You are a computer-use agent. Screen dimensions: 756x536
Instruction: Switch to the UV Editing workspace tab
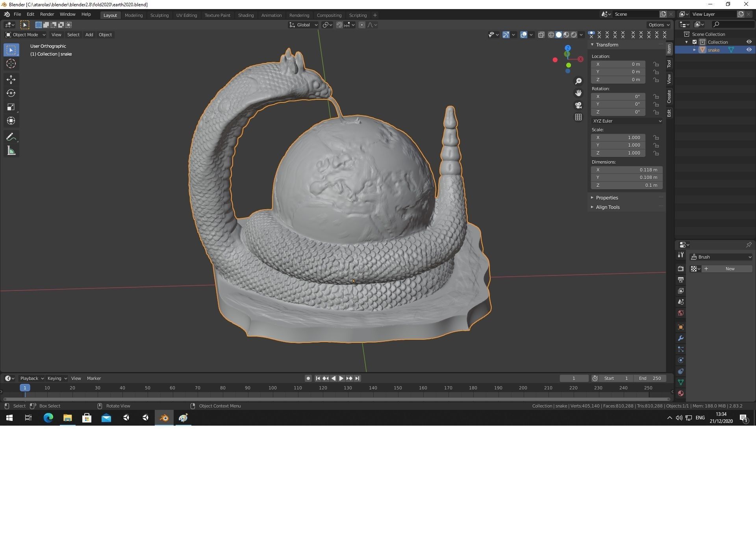[187, 15]
